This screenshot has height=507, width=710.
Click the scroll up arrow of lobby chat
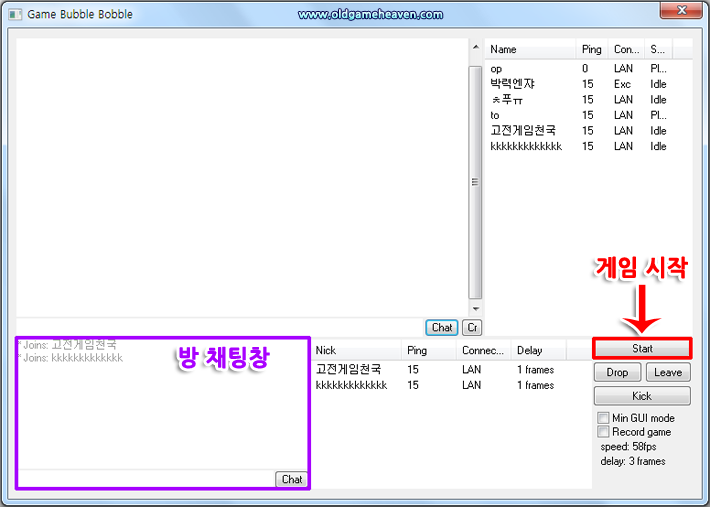[475, 47]
